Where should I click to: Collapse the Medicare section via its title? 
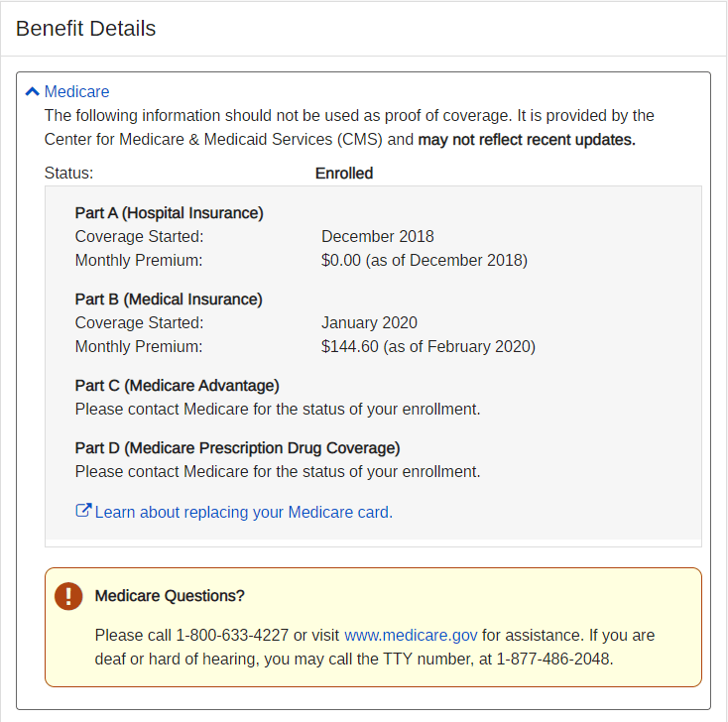(x=76, y=92)
